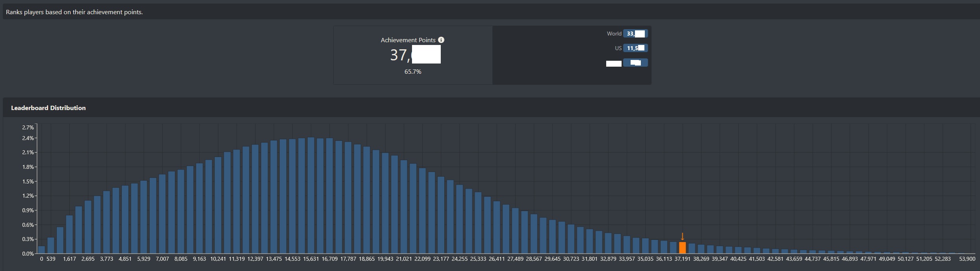This screenshot has width=980, height=271.
Task: Click the 53,900 x-axis label
Action: pos(967,259)
